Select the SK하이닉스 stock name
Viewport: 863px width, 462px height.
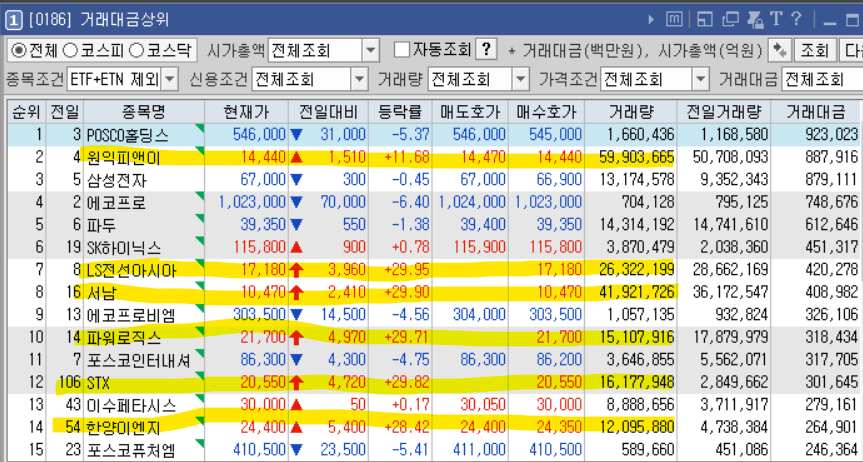tap(124, 248)
